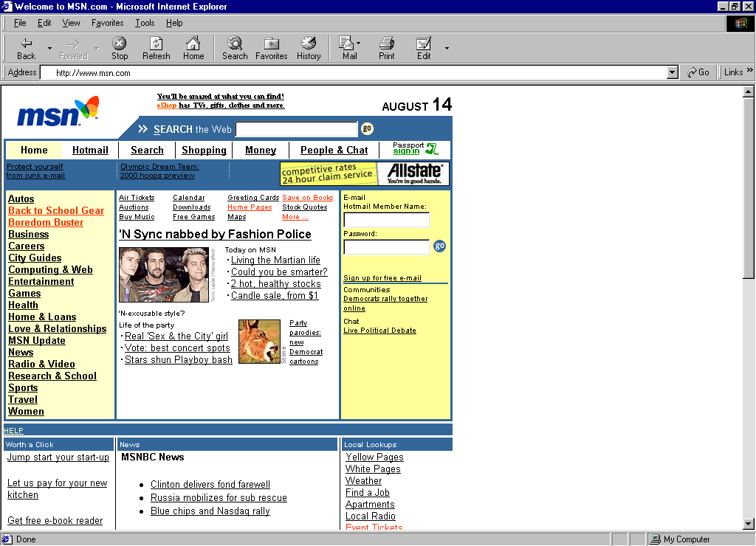Show the History pane
Screen dimensions: 756x546
[x=309, y=49]
